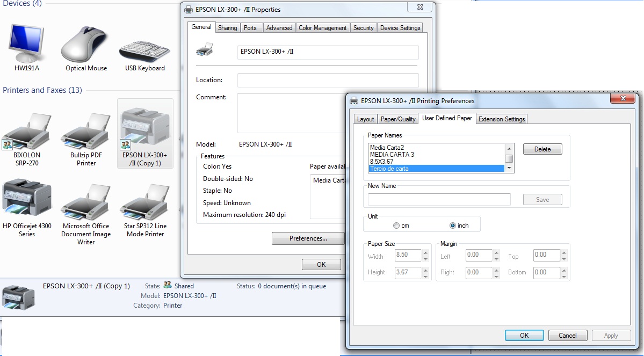Screen dimensions: 644x356
Task: Click the paper Width value field
Action: coord(408,255)
